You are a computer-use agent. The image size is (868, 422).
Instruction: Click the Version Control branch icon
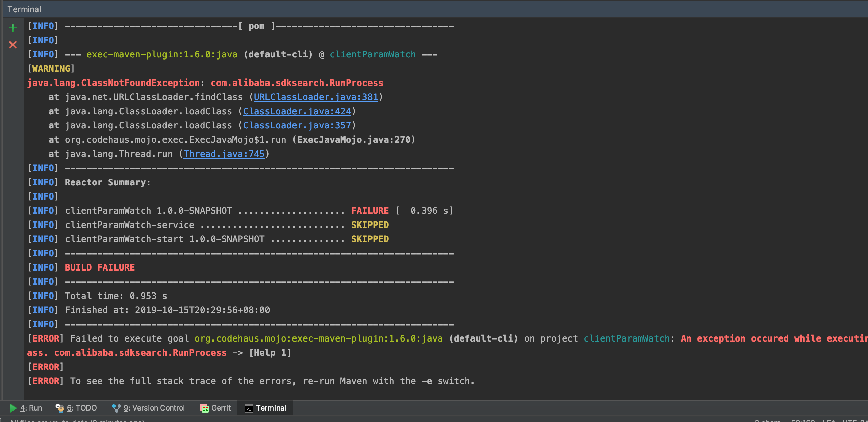click(x=116, y=408)
